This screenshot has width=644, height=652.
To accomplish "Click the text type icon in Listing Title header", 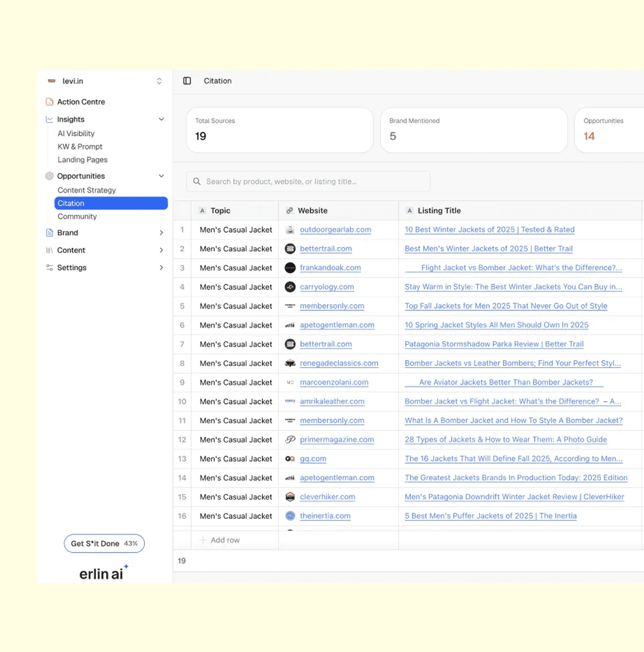I will click(409, 211).
